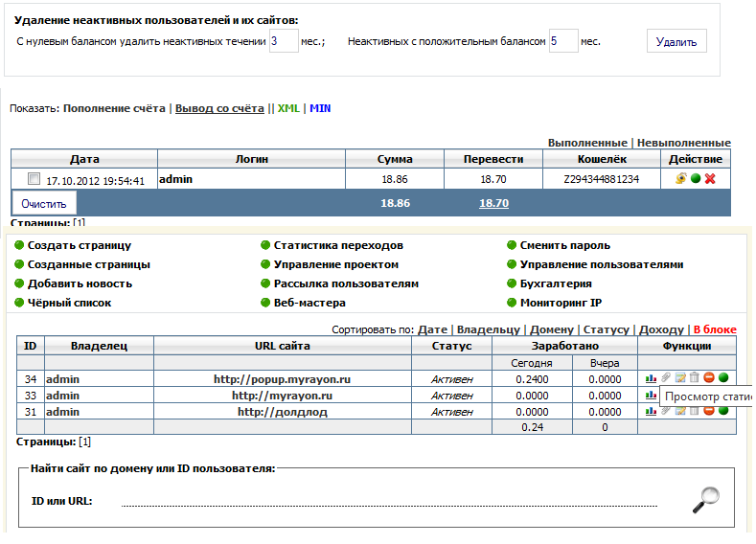756x544 pixels.
Task: Click the ID или URL search field
Action: (389, 500)
